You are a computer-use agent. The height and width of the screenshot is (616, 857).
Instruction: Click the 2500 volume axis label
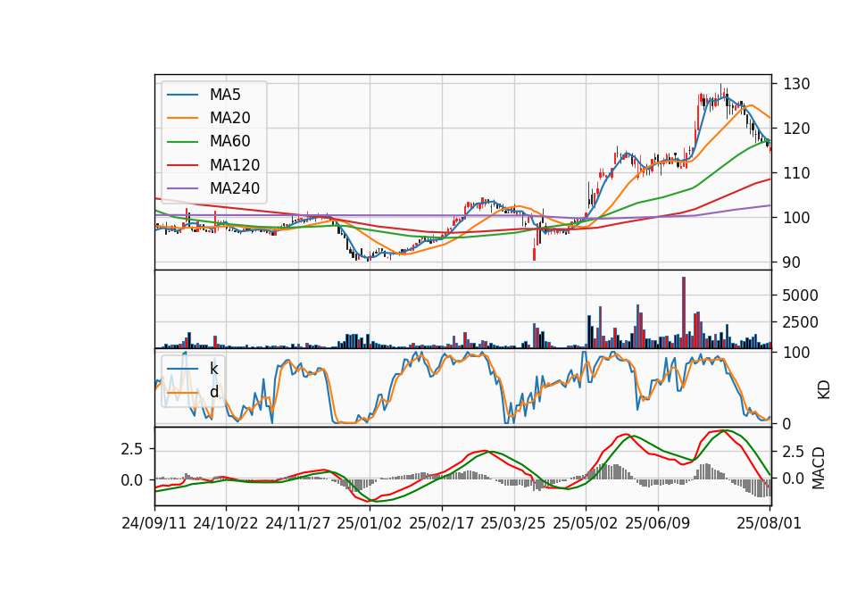tap(800, 322)
